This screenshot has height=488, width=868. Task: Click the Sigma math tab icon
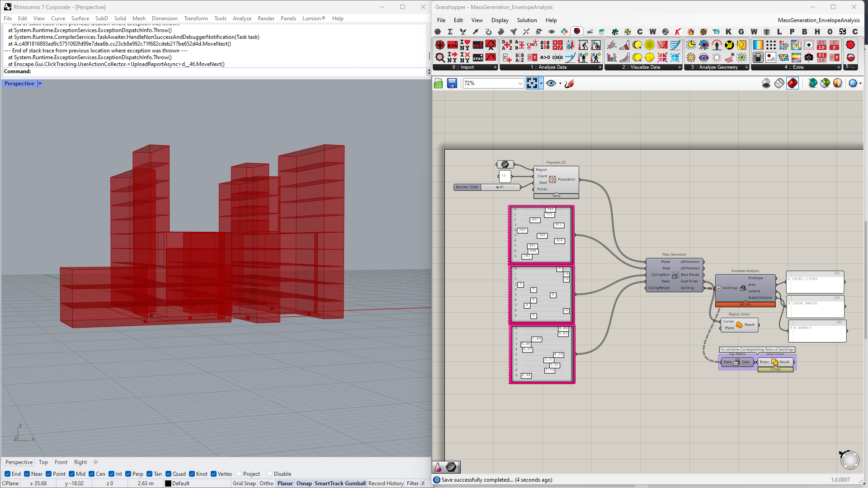(450, 32)
